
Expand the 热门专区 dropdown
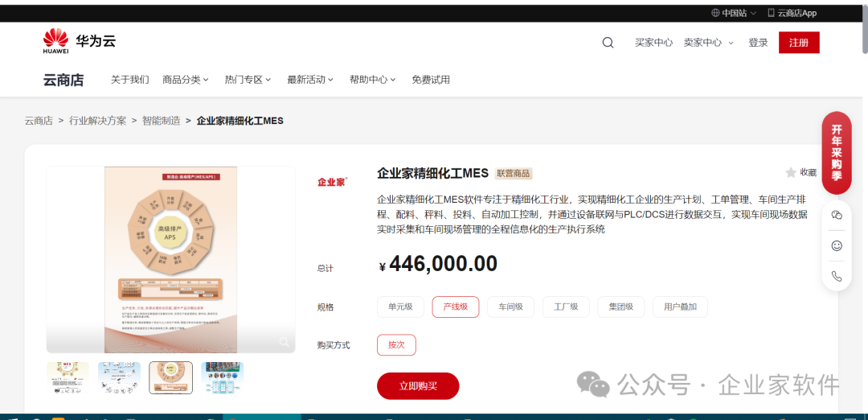click(x=248, y=80)
